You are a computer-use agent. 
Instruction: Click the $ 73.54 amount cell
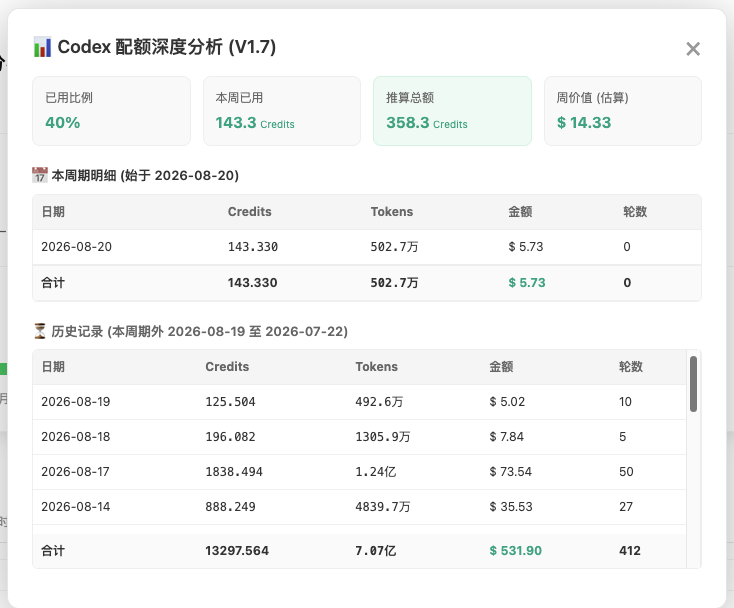(x=510, y=471)
